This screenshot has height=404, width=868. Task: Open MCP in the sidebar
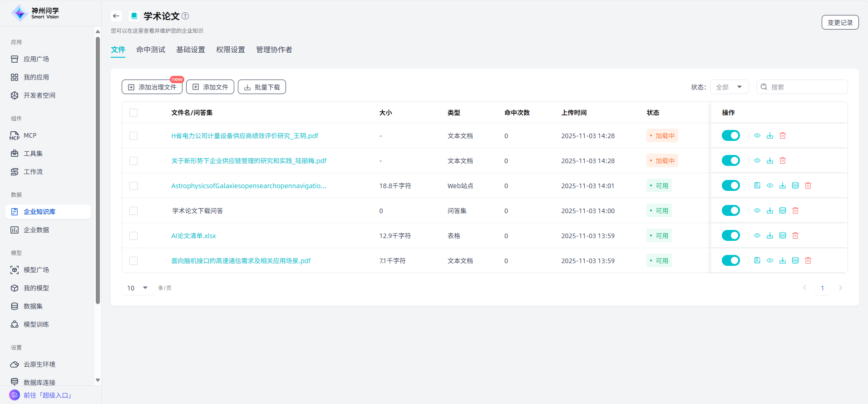tap(30, 135)
